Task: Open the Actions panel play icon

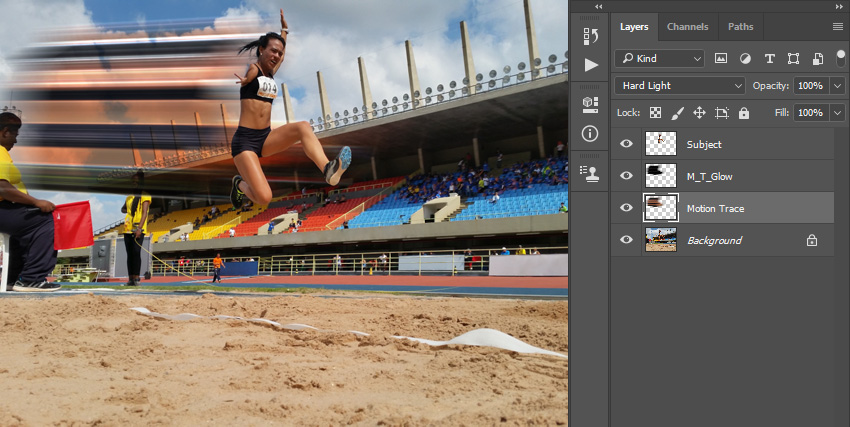Action: tap(591, 65)
